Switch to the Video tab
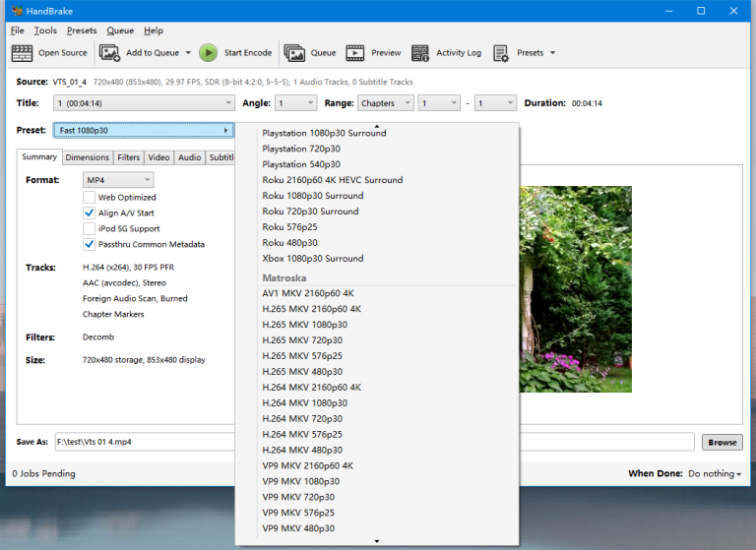The image size is (756, 550). point(158,157)
